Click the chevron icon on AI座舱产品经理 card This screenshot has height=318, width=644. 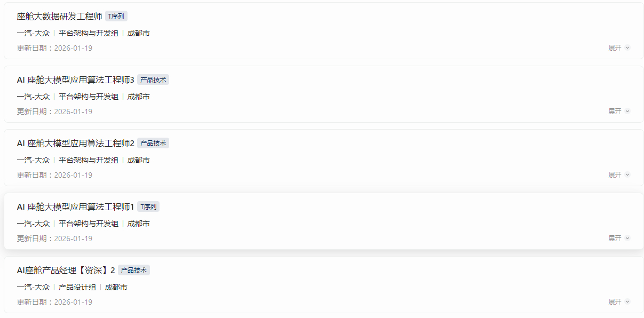[x=627, y=302]
